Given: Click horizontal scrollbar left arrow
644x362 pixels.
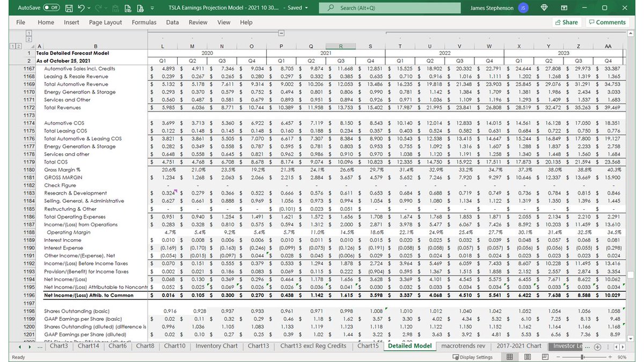Looking at the screenshot, I should [x=616, y=347].
